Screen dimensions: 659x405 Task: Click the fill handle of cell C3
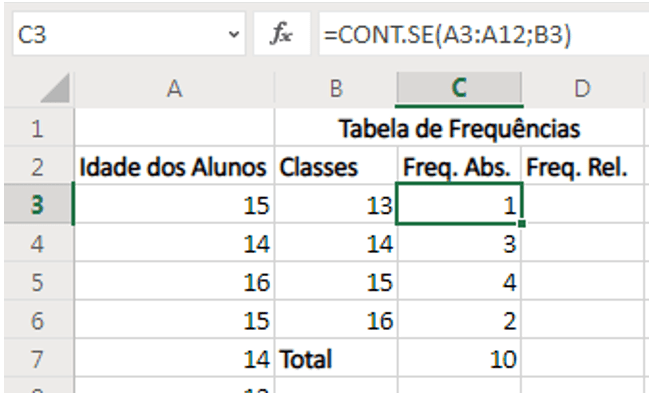click(x=521, y=224)
